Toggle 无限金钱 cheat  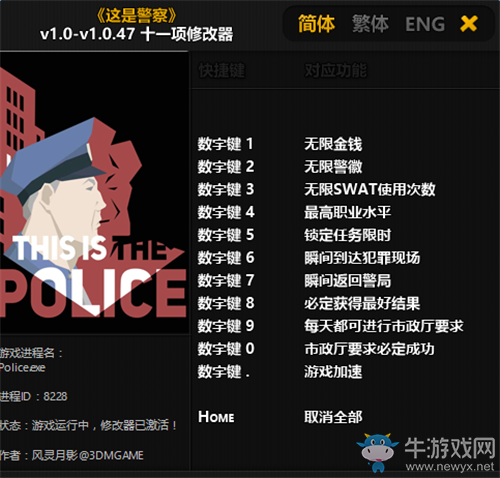pyautogui.click(x=333, y=144)
